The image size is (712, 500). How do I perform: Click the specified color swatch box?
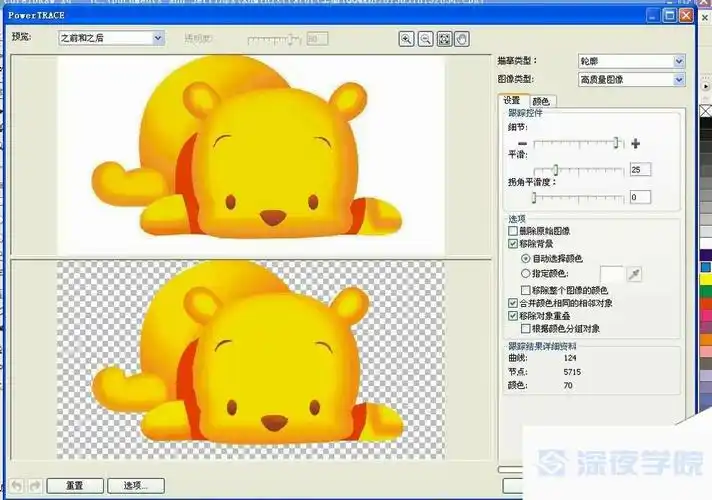[x=612, y=274]
